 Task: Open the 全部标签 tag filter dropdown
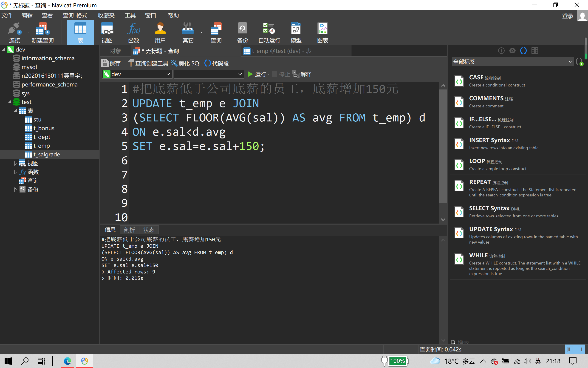513,62
